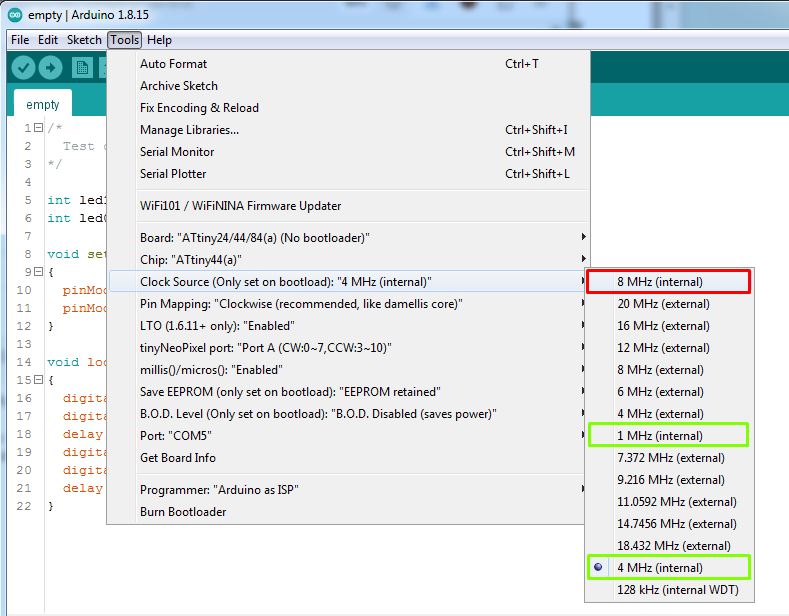Expand the millis()/micros() submenu
The image size is (789, 616).
pyautogui.click(x=348, y=370)
